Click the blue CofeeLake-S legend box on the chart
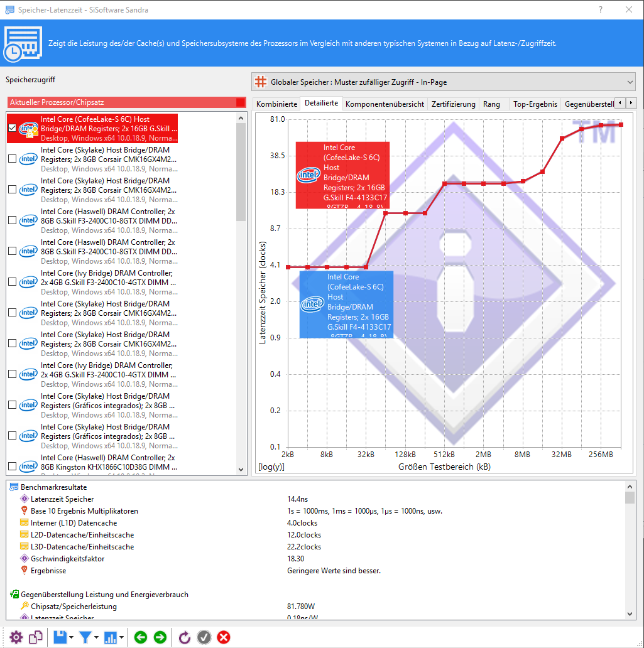Image resolution: width=644 pixels, height=648 pixels. 346,305
